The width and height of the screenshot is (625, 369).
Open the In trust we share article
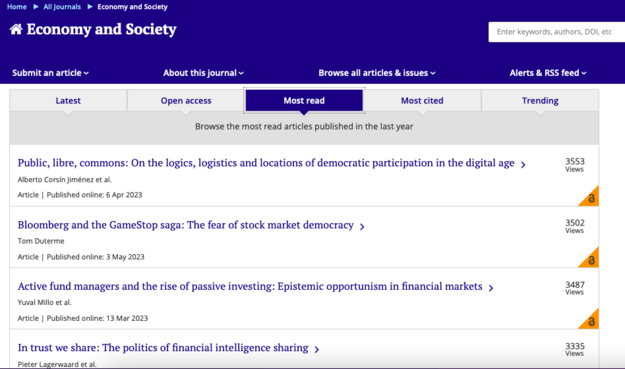163,348
